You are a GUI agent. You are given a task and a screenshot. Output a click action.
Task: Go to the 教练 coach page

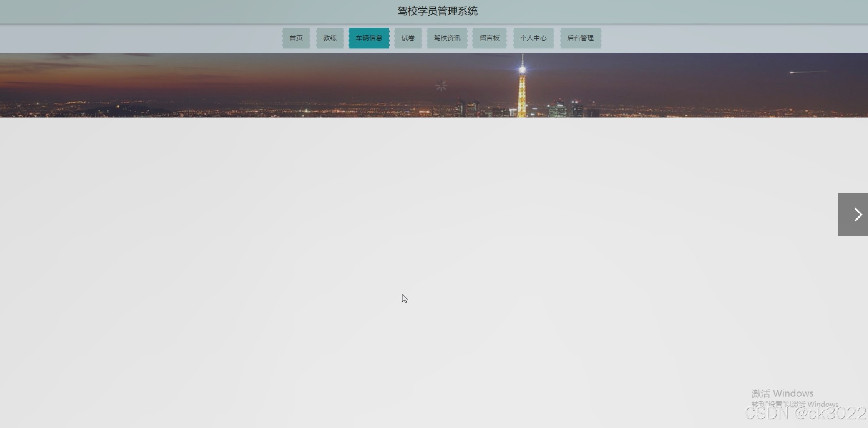click(x=330, y=38)
